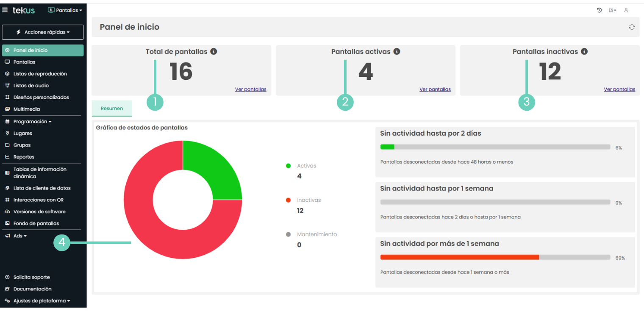Go to Listas de reproducción

point(40,74)
